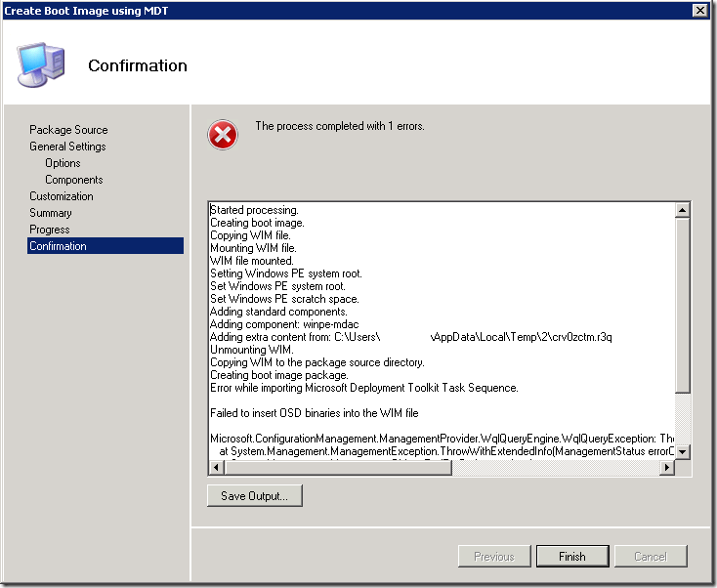
Task: Click the horizontal scrollbar thumb
Action: [338, 467]
